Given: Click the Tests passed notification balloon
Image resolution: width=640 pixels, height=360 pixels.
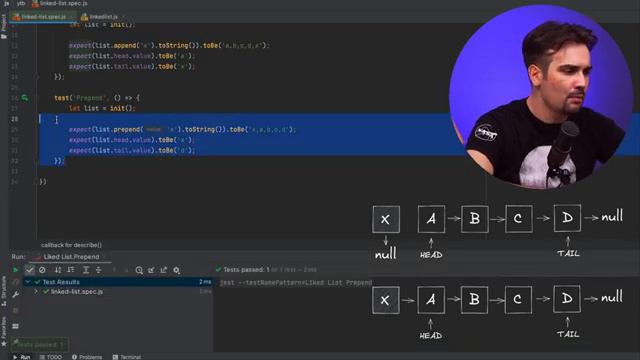Looking at the screenshot, I should pyautogui.click(x=40, y=344).
